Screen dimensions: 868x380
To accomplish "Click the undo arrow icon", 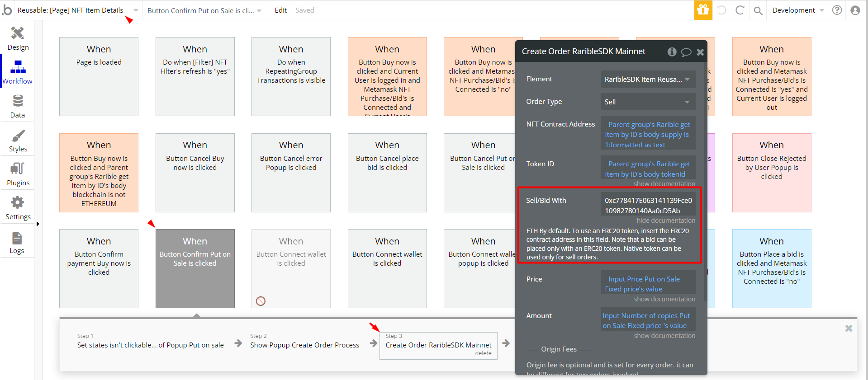I will tap(722, 10).
